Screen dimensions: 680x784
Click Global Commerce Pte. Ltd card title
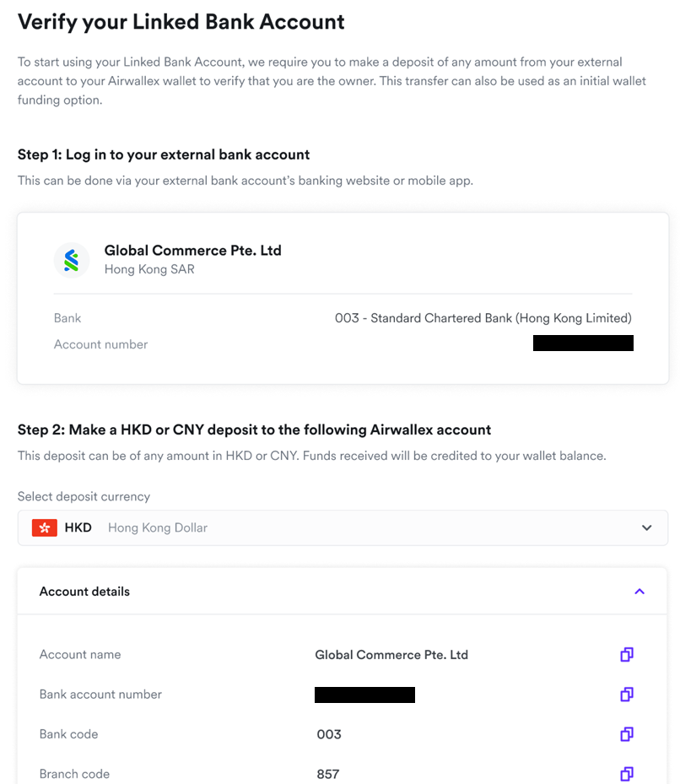pyautogui.click(x=192, y=251)
